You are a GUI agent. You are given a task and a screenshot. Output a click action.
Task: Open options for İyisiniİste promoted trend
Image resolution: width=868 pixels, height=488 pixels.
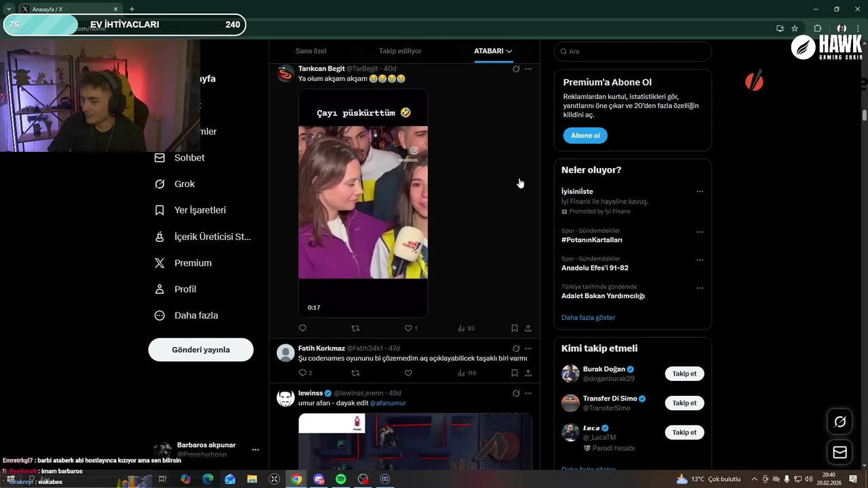pos(700,192)
